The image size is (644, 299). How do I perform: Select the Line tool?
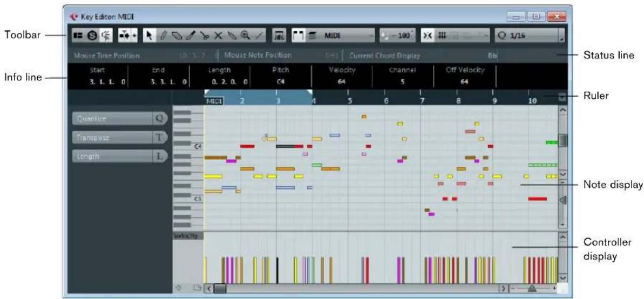pos(259,36)
